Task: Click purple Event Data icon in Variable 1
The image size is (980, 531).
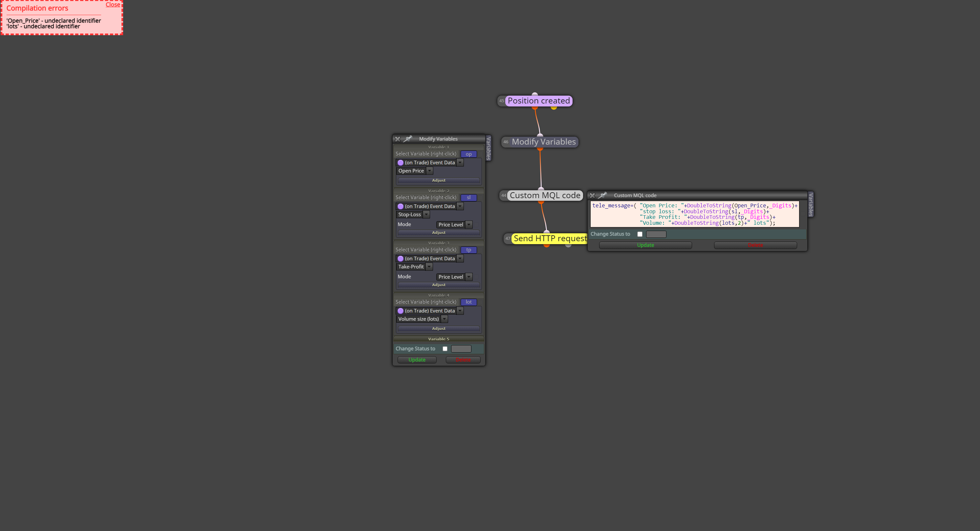Action: [401, 163]
